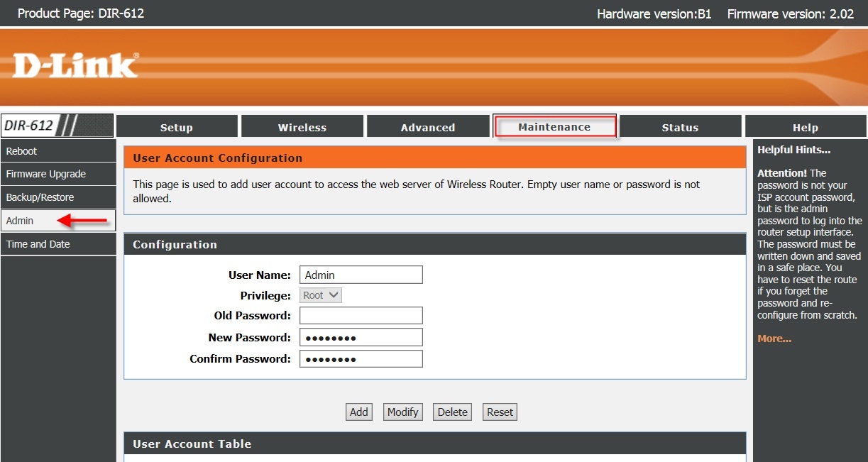The width and height of the screenshot is (868, 462).
Task: Open the Status tab
Action: [680, 126]
